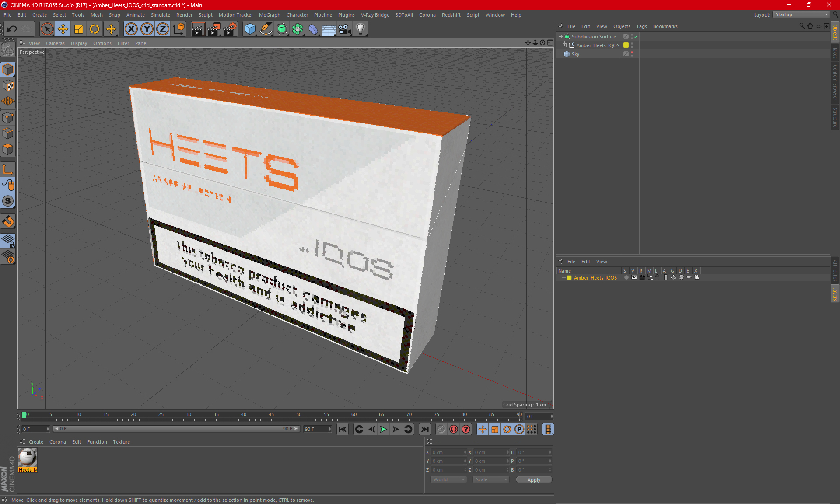Switch to Polygons mode in left sidebar

pyautogui.click(x=8, y=149)
